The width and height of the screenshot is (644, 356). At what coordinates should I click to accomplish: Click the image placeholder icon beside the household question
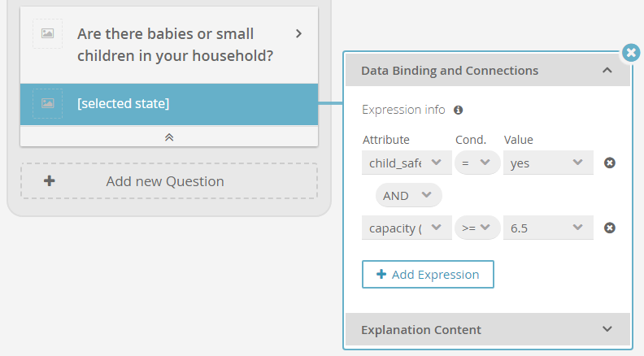click(x=48, y=33)
